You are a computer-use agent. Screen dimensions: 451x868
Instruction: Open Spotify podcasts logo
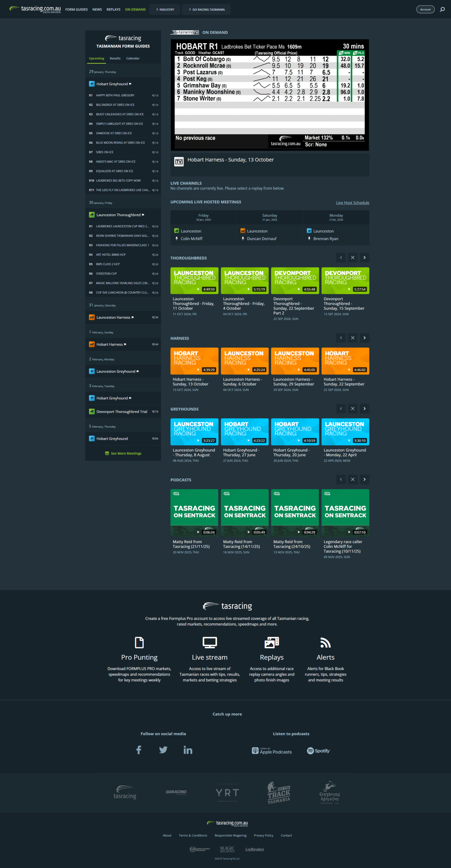318,751
